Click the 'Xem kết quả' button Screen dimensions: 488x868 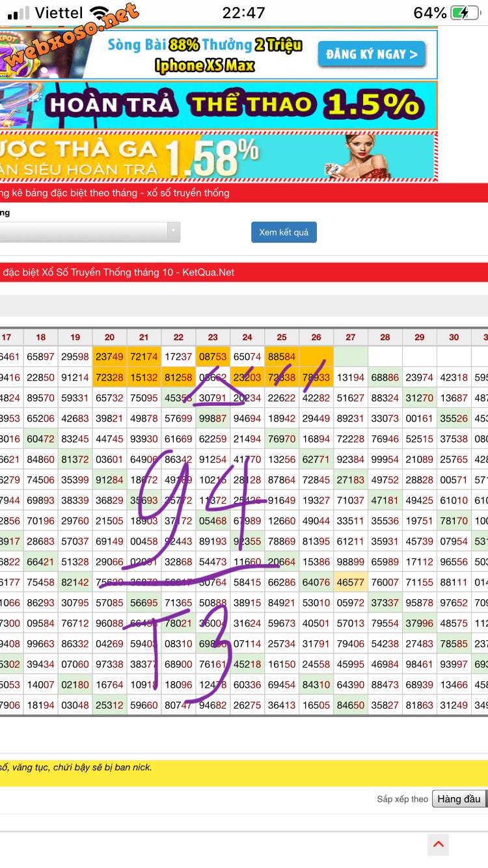pos(284,232)
